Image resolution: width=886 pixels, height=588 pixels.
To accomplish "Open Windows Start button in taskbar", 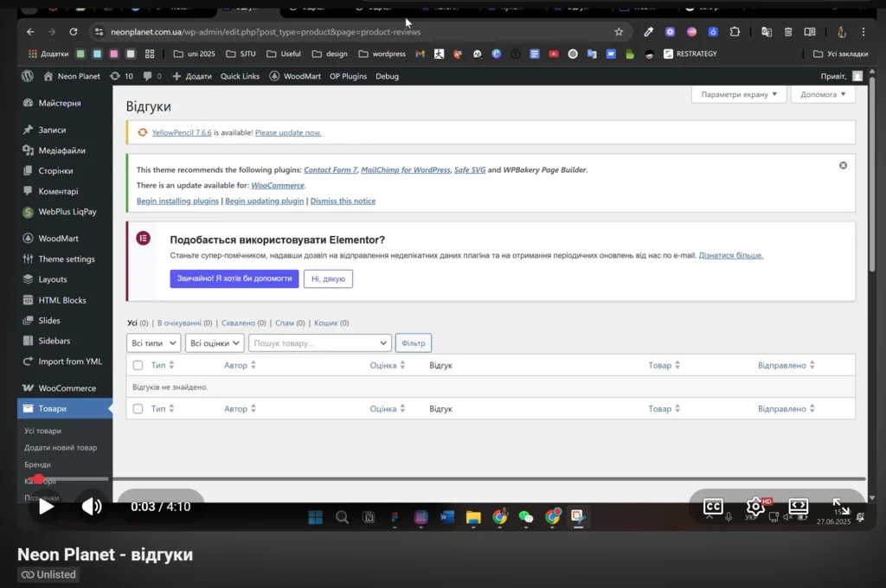I will (315, 517).
